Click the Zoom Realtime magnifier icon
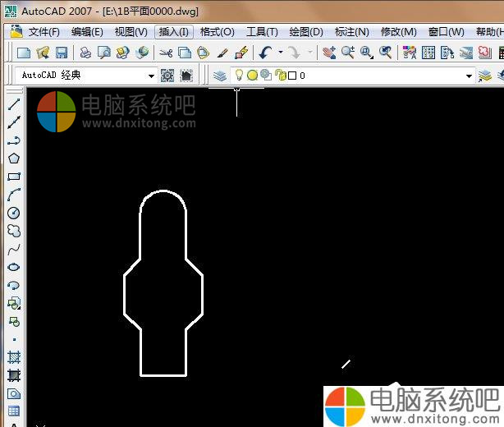Screen dimensions: 504x427 348,53
